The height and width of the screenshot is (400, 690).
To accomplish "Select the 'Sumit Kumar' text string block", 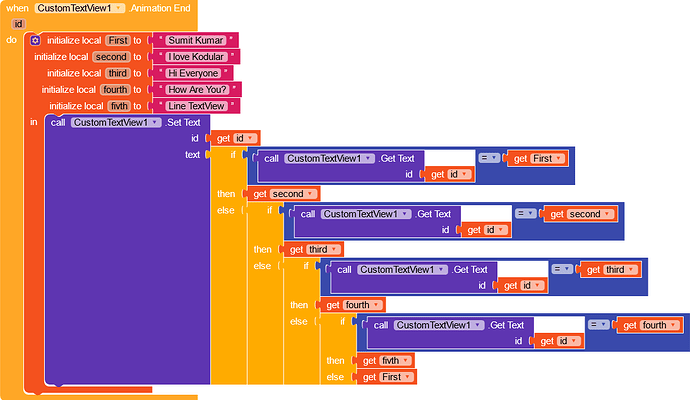I will 196,40.
